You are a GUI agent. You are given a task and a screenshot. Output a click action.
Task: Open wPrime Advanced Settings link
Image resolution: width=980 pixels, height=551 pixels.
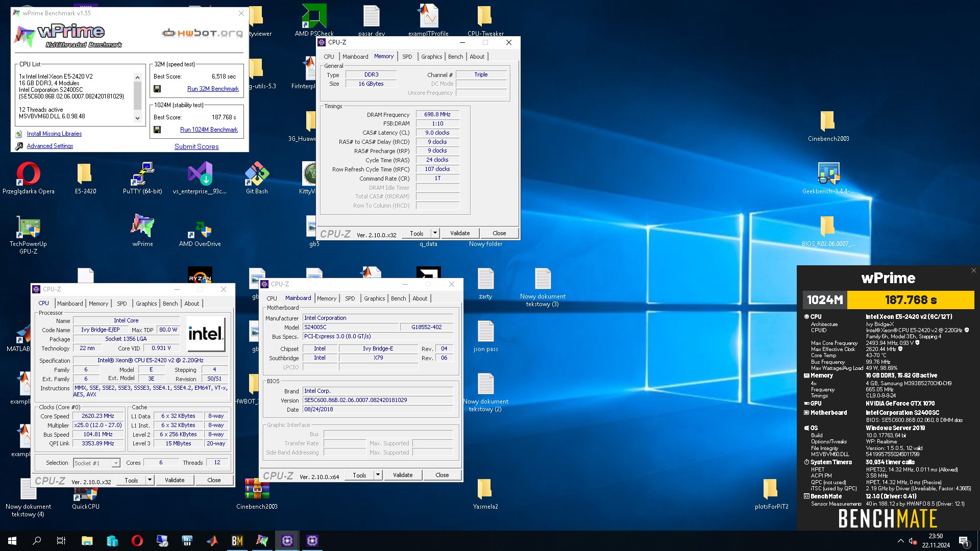50,146
